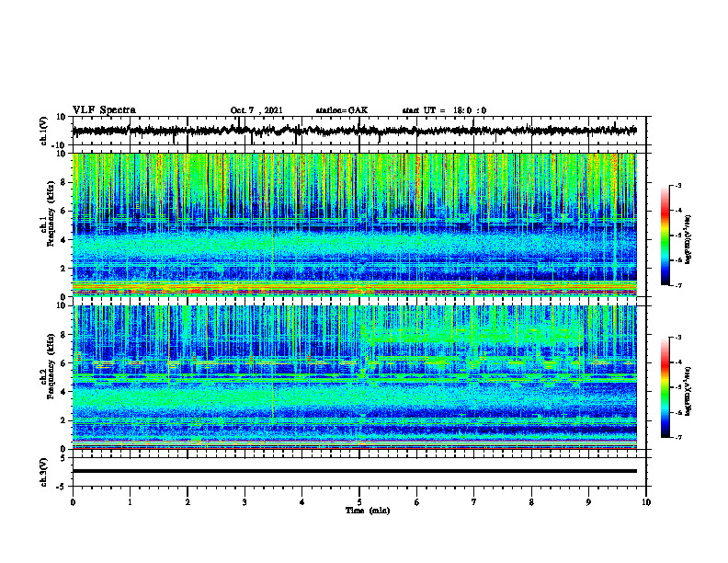
Task: Click time-axis tick label "3"
Action: click(245, 502)
